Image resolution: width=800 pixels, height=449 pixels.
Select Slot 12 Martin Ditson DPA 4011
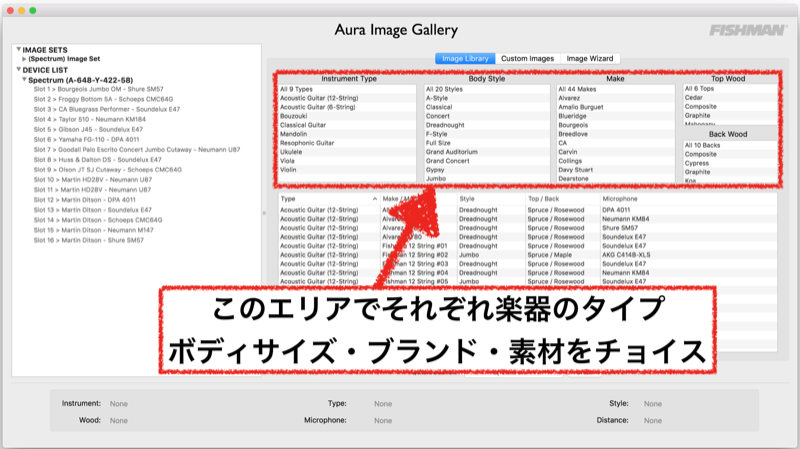pyautogui.click(x=85, y=200)
